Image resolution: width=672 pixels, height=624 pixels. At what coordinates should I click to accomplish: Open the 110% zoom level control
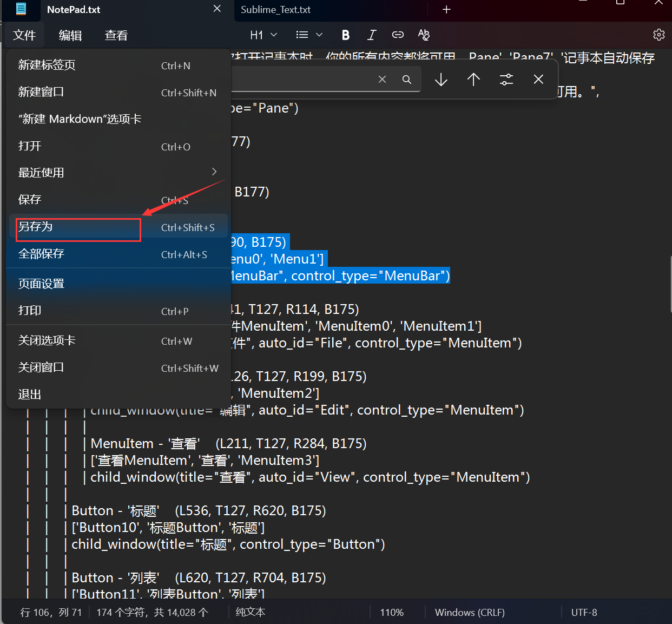click(x=392, y=613)
